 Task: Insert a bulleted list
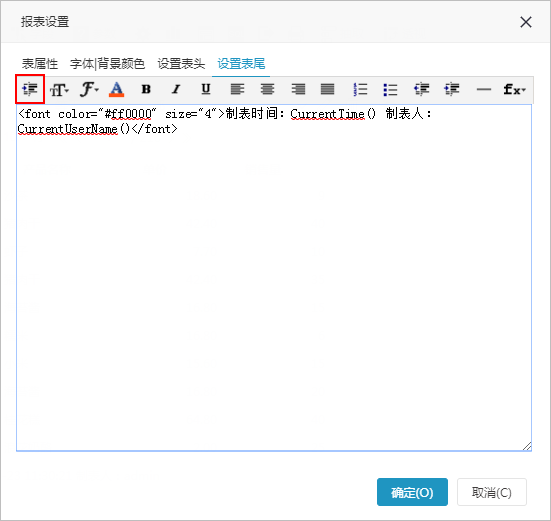pos(390,90)
